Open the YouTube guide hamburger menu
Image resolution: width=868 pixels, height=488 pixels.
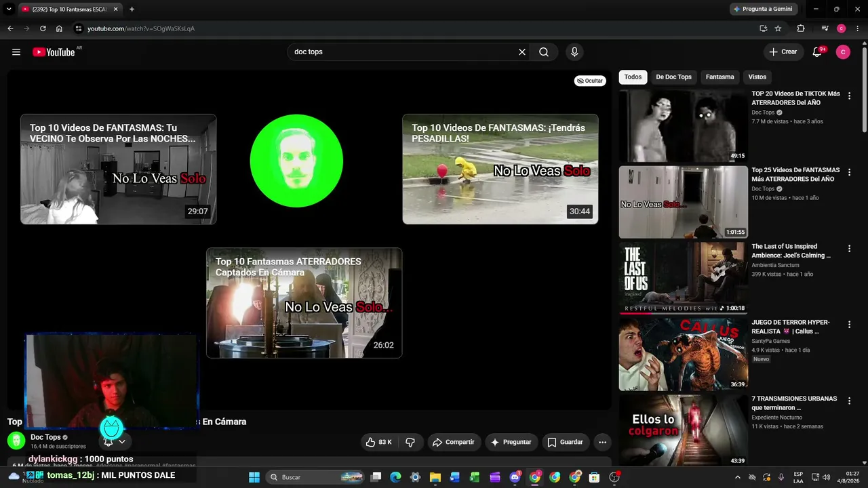16,52
